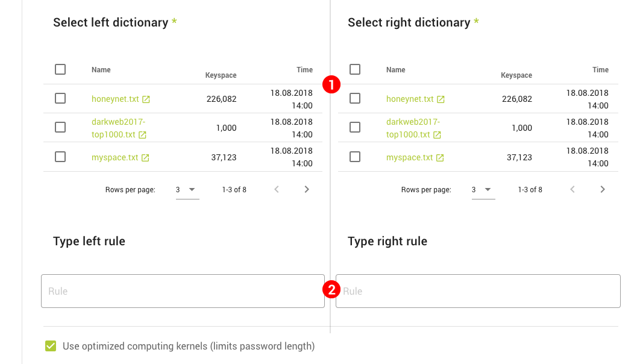Open external link icon beside right darkweb2017-top1000.txt

tap(437, 135)
